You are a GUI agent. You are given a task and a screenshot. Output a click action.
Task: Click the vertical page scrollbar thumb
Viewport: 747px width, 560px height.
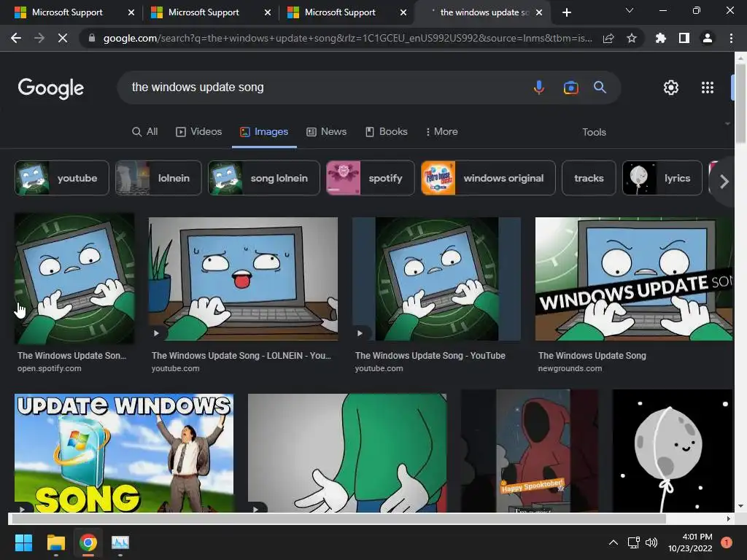740,102
